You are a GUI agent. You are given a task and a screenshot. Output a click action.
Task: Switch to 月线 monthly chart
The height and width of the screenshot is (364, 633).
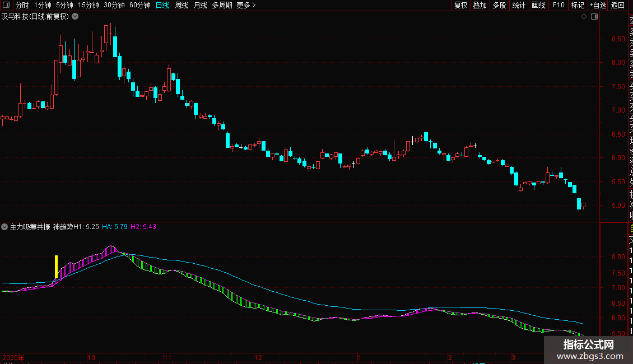[x=200, y=5]
